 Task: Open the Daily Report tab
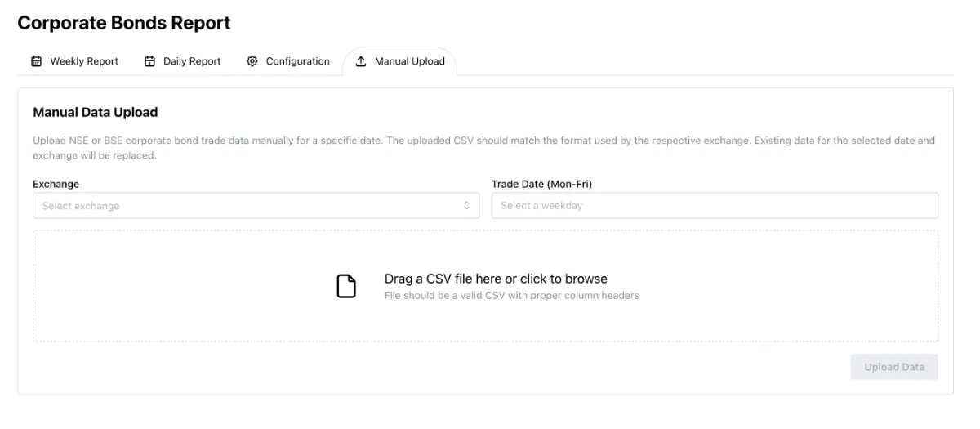[x=191, y=61]
